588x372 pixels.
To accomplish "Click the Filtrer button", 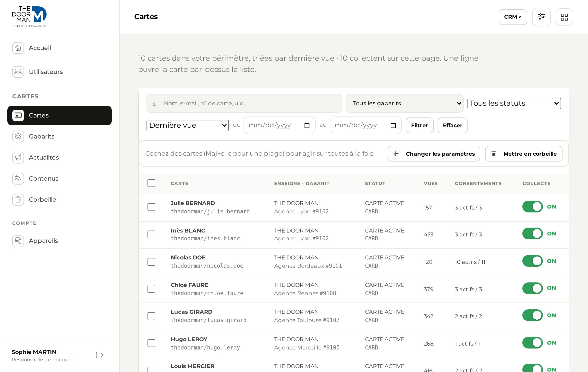I will pyautogui.click(x=419, y=125).
